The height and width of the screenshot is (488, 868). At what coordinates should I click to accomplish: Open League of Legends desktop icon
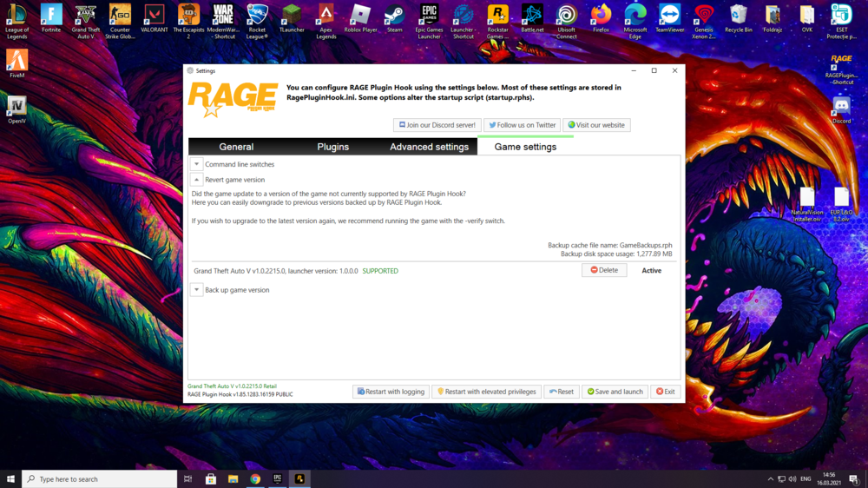pyautogui.click(x=16, y=23)
